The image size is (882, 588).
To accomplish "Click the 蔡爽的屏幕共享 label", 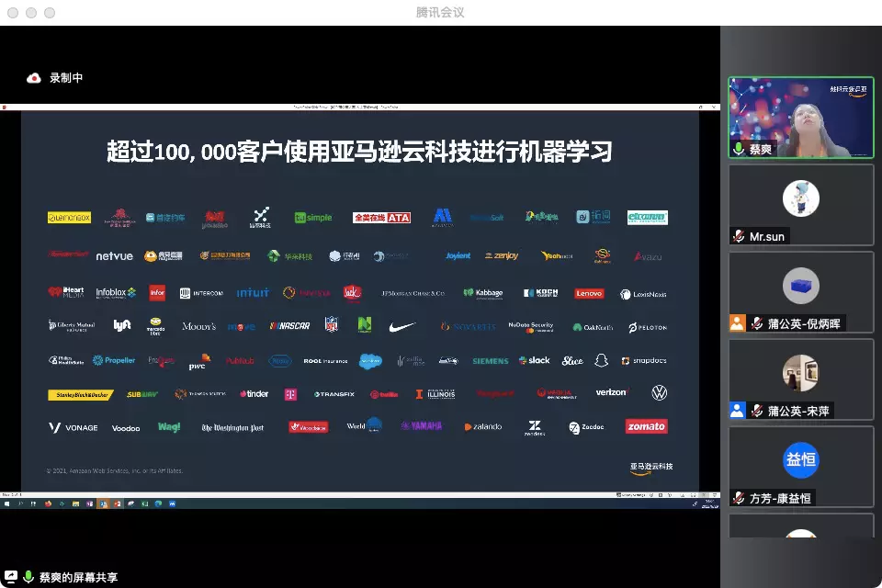I will [78, 577].
